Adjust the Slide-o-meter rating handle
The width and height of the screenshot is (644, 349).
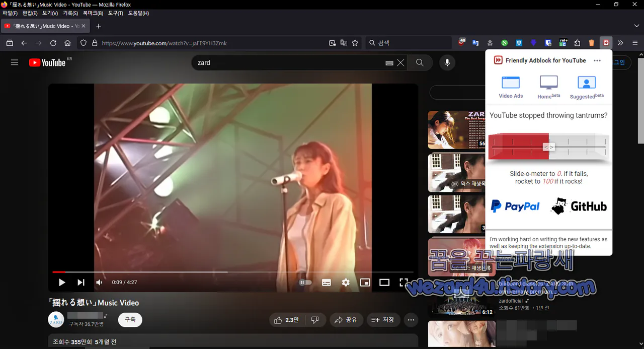tap(548, 147)
